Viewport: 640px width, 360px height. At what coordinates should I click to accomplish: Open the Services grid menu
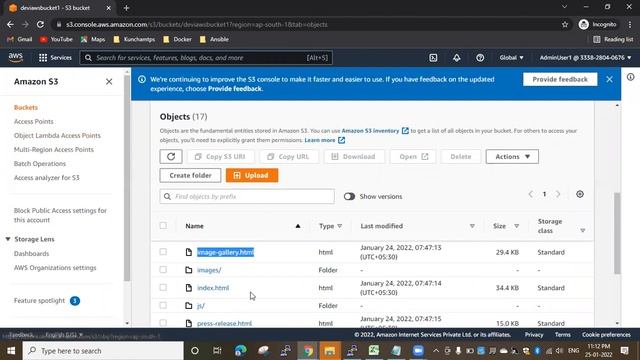pos(55,58)
